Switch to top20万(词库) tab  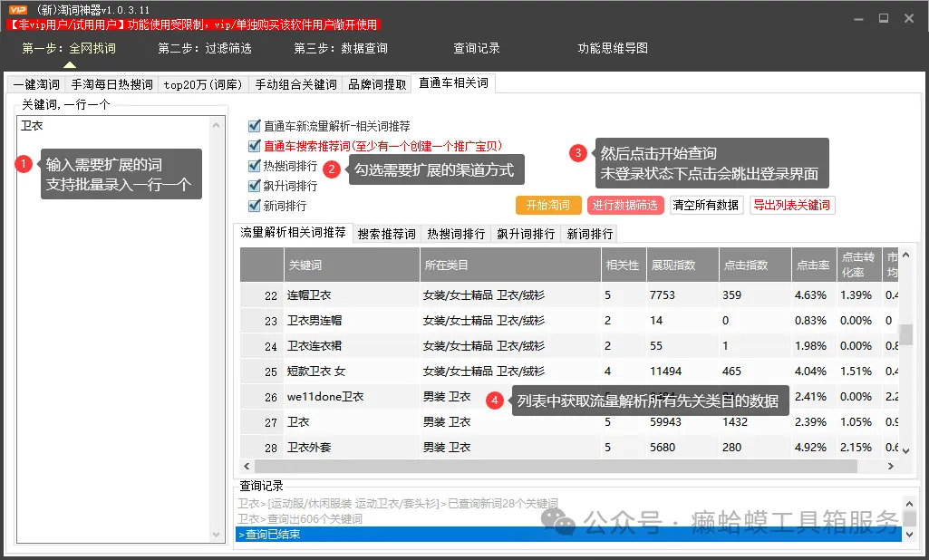(203, 85)
